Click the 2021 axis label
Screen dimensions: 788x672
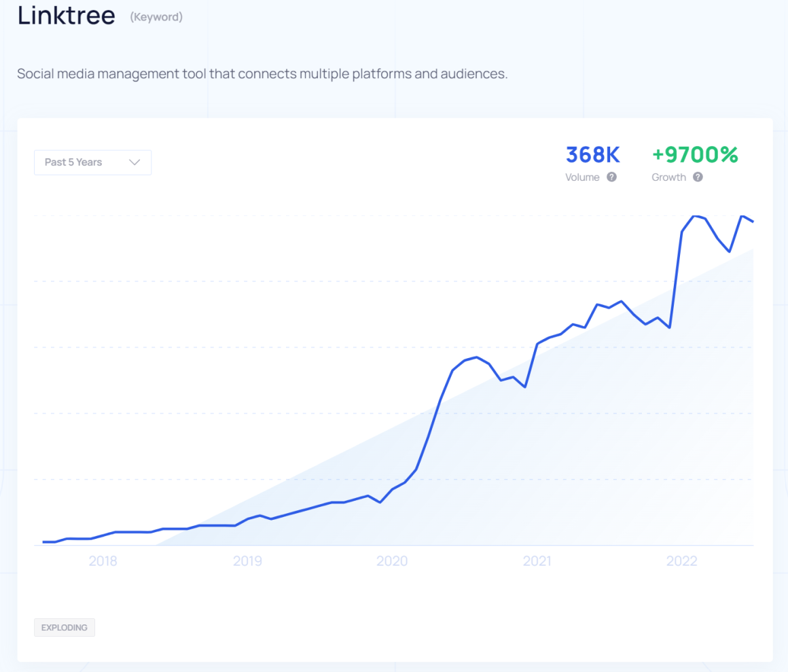(537, 561)
